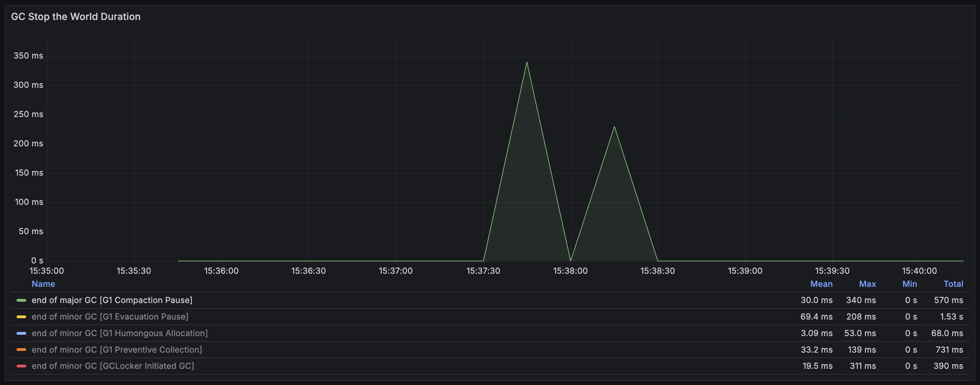Click the orange G1 Preventive Collection series color
Screen dimensions: 980x385
pyautogui.click(x=21, y=350)
